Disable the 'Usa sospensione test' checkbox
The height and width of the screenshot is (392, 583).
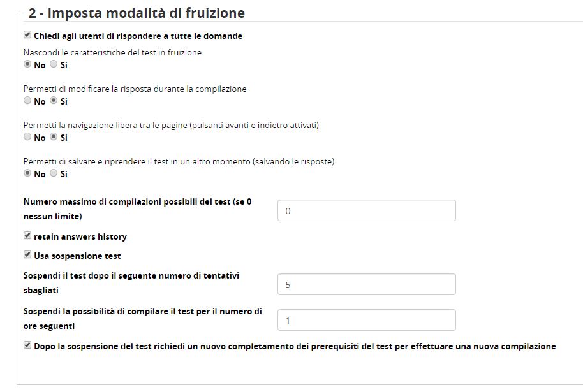[x=27, y=255]
